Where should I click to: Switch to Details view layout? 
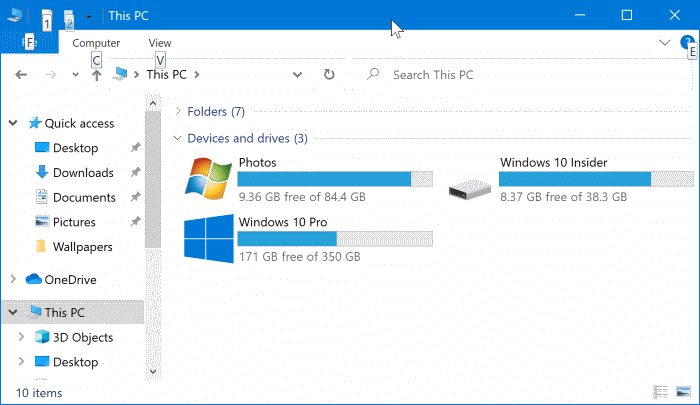(660, 392)
